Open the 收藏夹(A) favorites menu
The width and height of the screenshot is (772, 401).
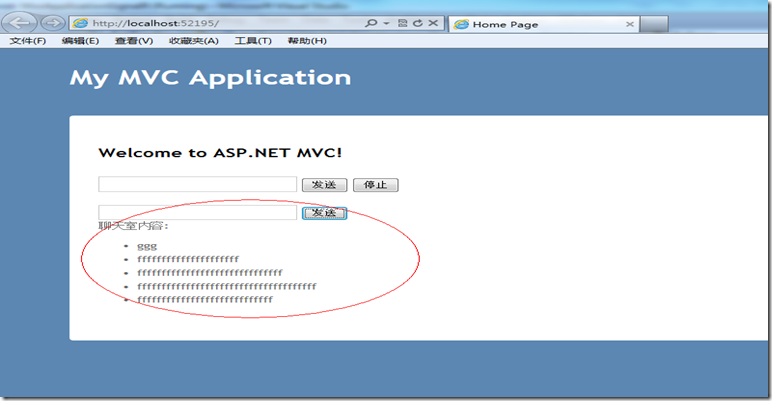pyautogui.click(x=193, y=41)
